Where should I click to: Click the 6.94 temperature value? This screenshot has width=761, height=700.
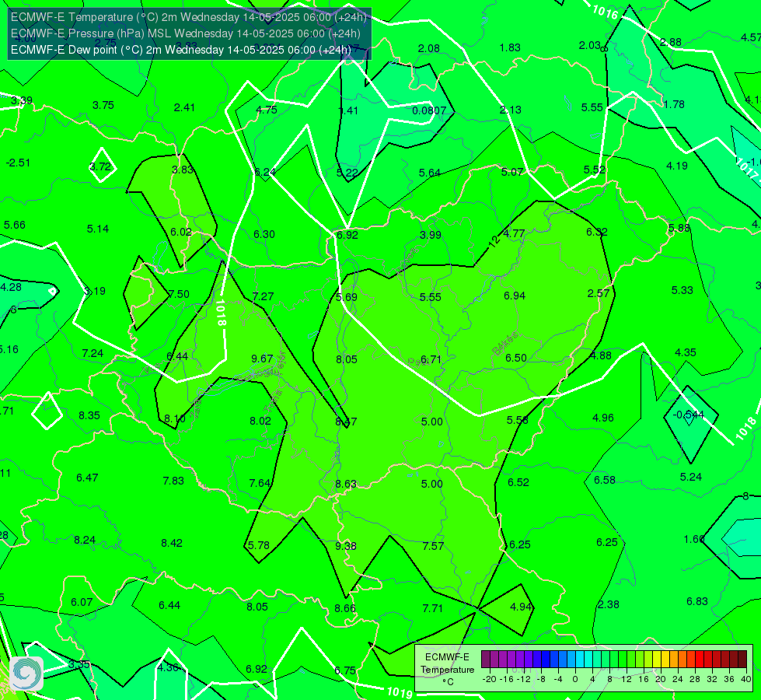(515, 296)
